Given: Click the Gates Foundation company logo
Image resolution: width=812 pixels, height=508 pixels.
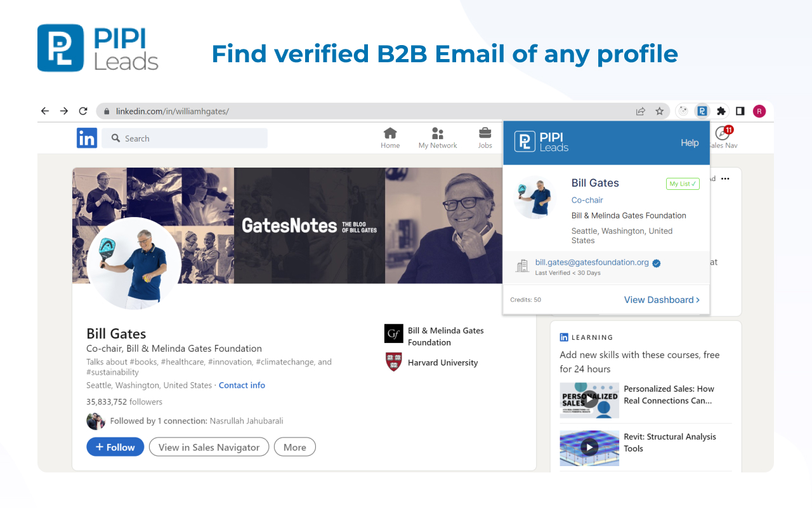Looking at the screenshot, I should [x=393, y=333].
